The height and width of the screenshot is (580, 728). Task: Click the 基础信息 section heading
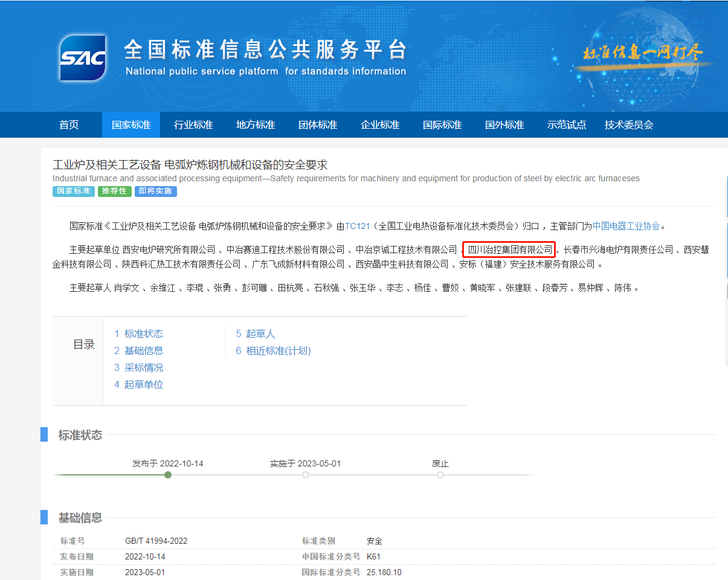80,518
